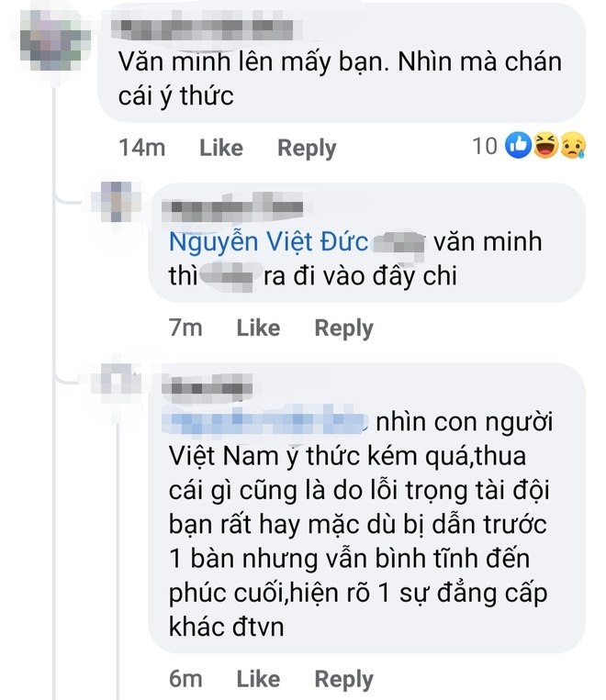This screenshot has height=700, width=606.
Task: Open the avatar beside the 6m reply
Action: coord(117,379)
